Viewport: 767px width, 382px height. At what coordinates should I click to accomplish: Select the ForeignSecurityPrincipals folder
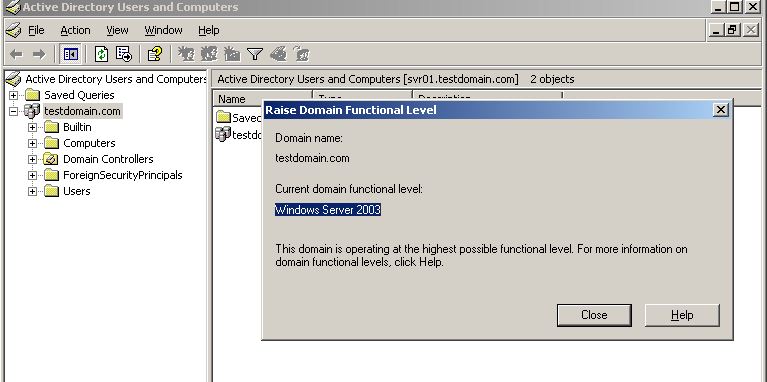coord(123,175)
